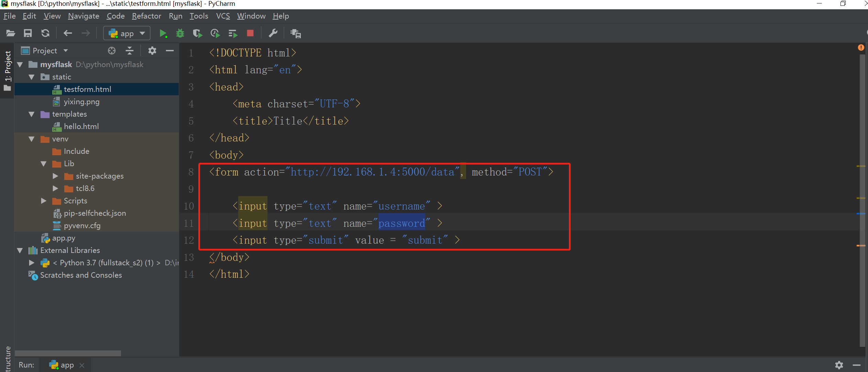Open the Tools menu
Image resolution: width=868 pixels, height=372 pixels.
tap(198, 15)
